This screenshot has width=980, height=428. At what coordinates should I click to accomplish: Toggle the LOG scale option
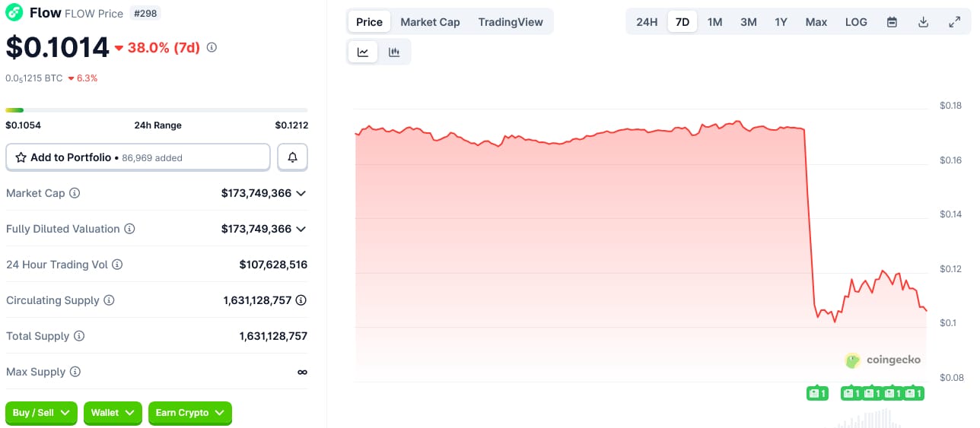click(856, 22)
